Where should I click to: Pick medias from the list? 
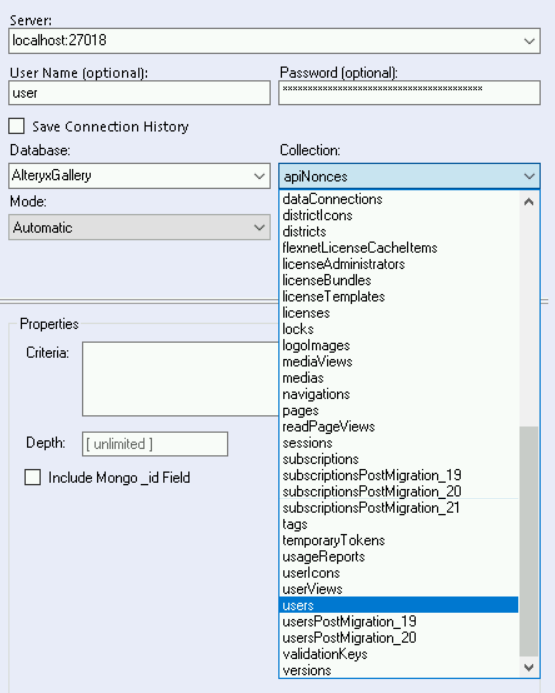(x=399, y=378)
